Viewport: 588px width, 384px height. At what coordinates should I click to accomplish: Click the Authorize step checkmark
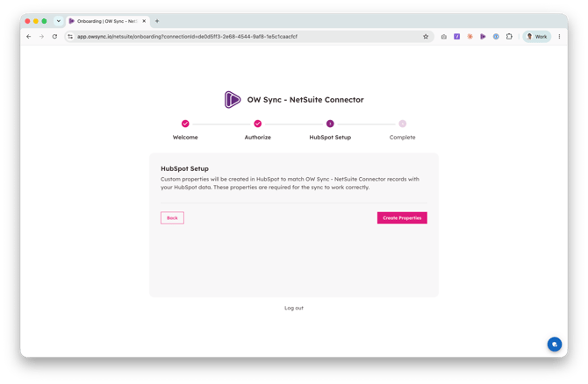click(258, 124)
